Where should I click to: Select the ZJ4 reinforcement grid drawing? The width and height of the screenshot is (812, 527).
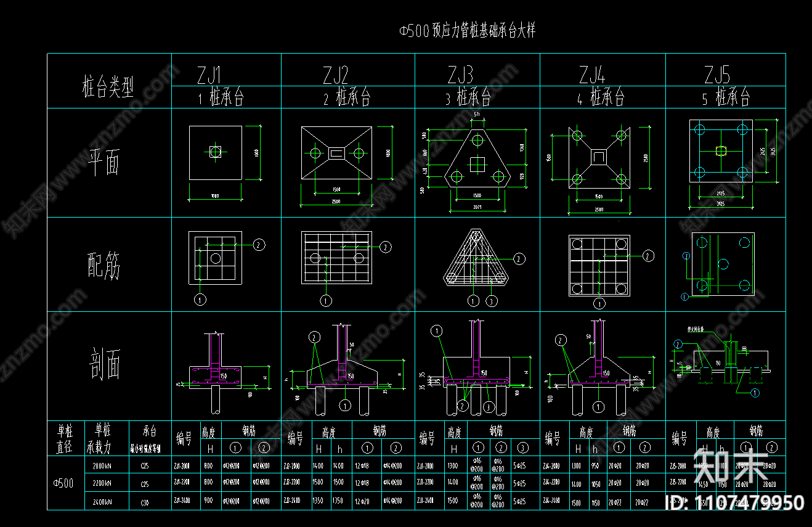pyautogui.click(x=599, y=265)
